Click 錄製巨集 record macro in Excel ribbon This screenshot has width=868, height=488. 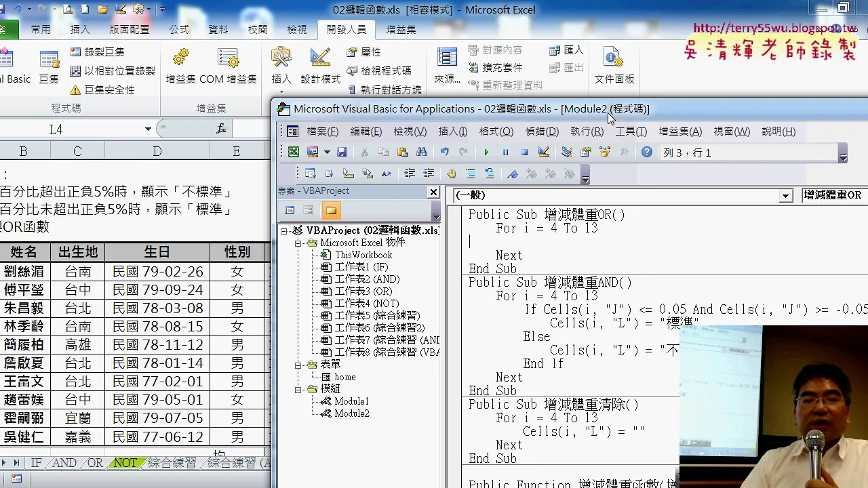click(x=97, y=52)
